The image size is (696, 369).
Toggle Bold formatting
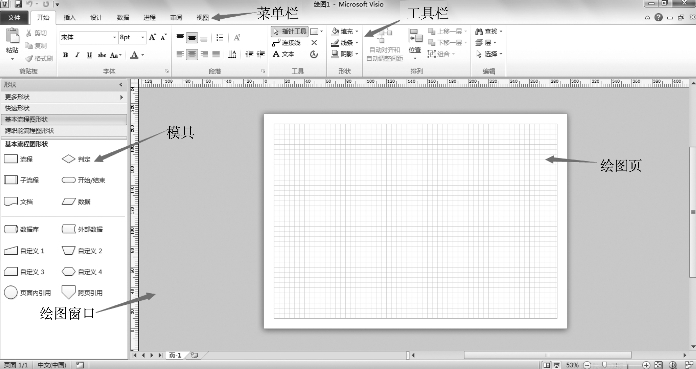(66, 55)
